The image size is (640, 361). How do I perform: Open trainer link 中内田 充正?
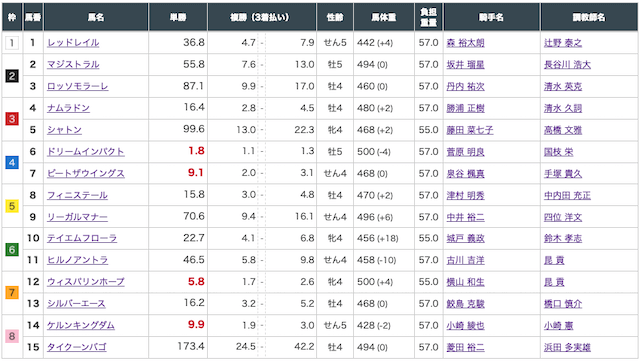point(567,195)
